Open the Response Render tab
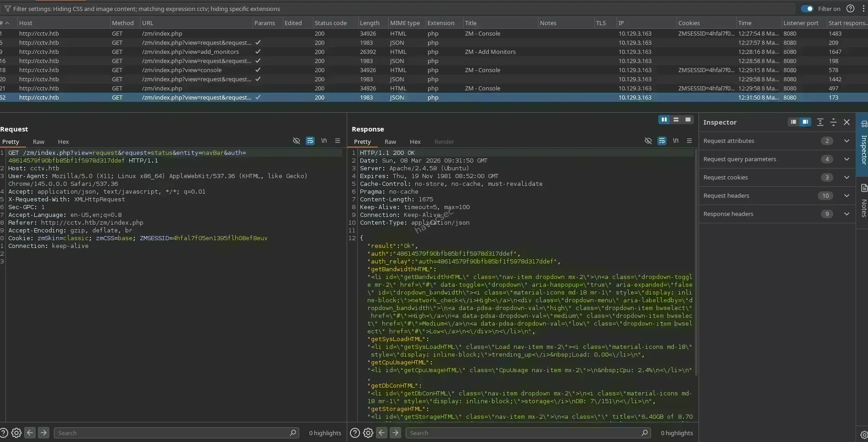The height and width of the screenshot is (442, 868). [444, 142]
